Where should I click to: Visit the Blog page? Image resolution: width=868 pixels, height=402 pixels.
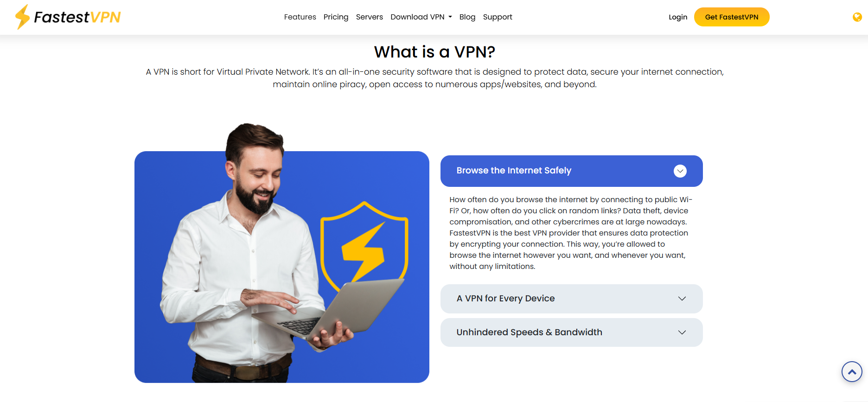point(467,17)
